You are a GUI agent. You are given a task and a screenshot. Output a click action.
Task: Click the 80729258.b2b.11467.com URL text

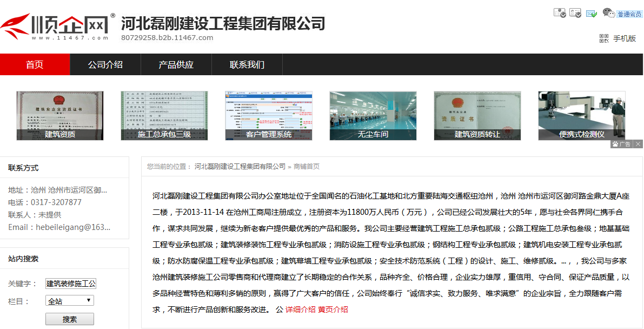click(x=167, y=38)
